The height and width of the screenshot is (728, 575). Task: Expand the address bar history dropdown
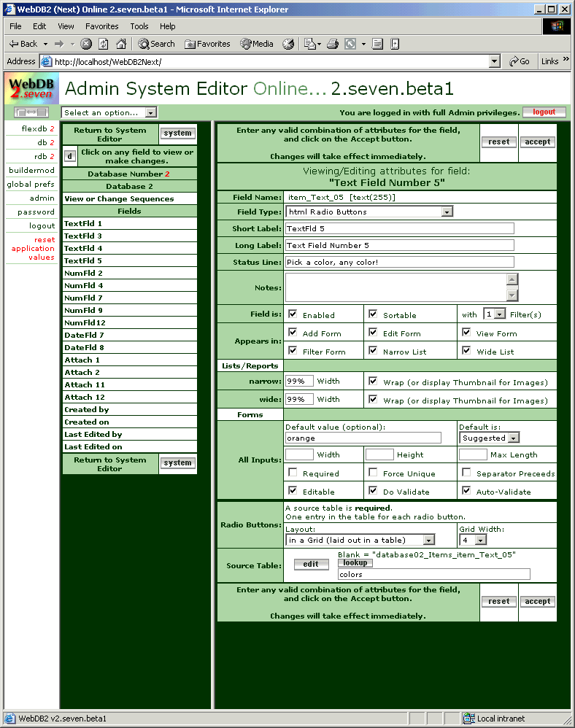tap(495, 61)
